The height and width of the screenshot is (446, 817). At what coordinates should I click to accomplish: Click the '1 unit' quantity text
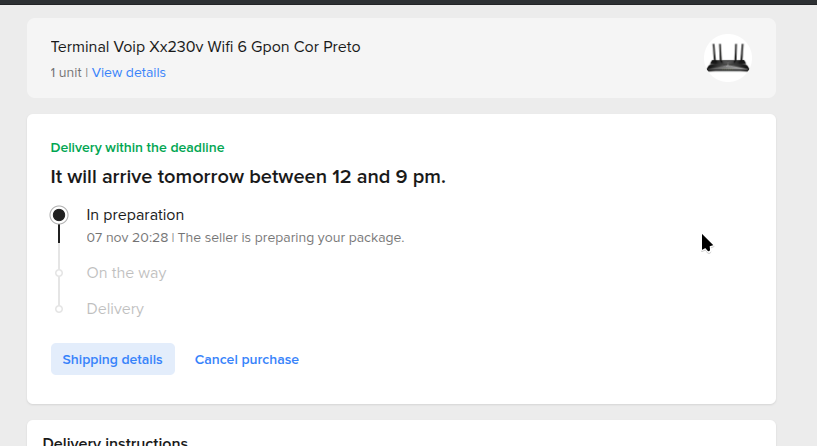66,73
